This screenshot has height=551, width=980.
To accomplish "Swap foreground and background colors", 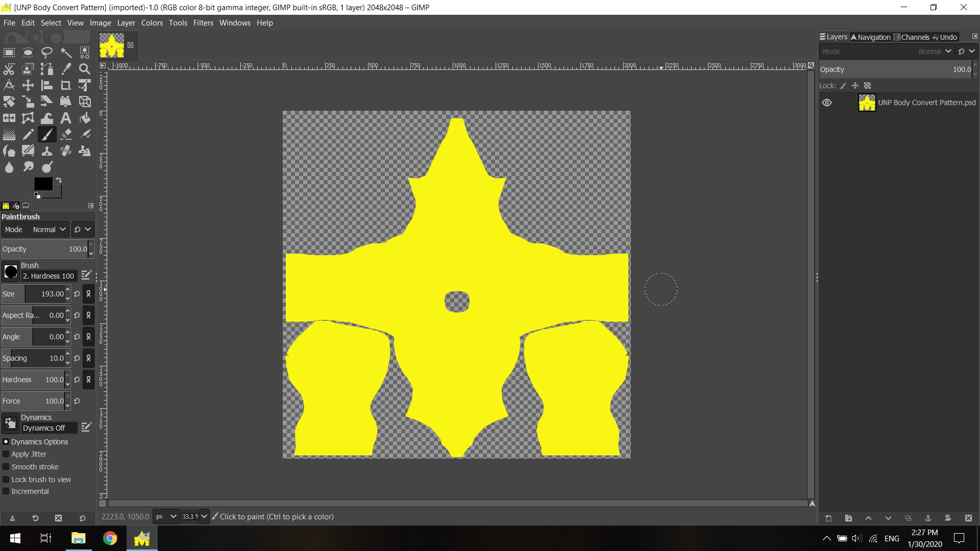I will tap(59, 180).
